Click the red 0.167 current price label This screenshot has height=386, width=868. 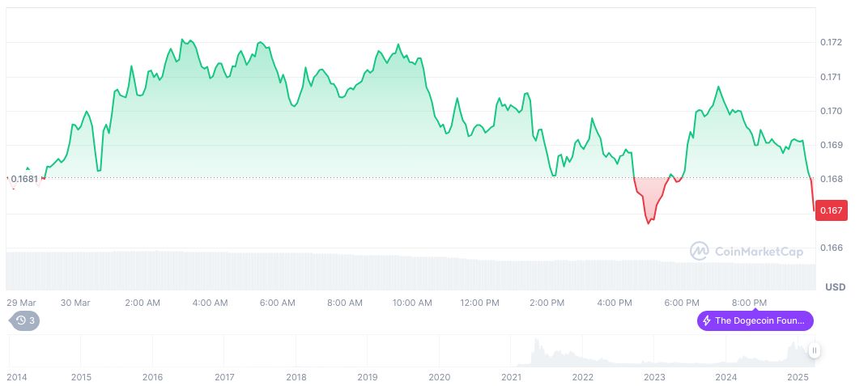coord(831,210)
